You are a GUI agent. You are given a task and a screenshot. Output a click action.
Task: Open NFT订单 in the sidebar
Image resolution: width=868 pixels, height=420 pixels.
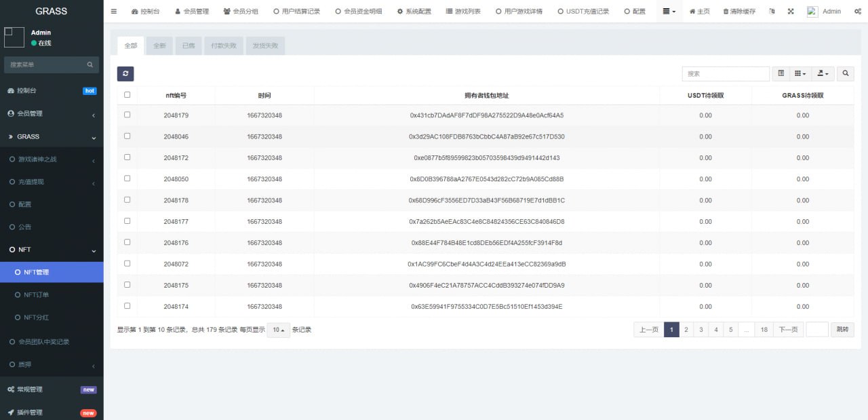tap(37, 295)
